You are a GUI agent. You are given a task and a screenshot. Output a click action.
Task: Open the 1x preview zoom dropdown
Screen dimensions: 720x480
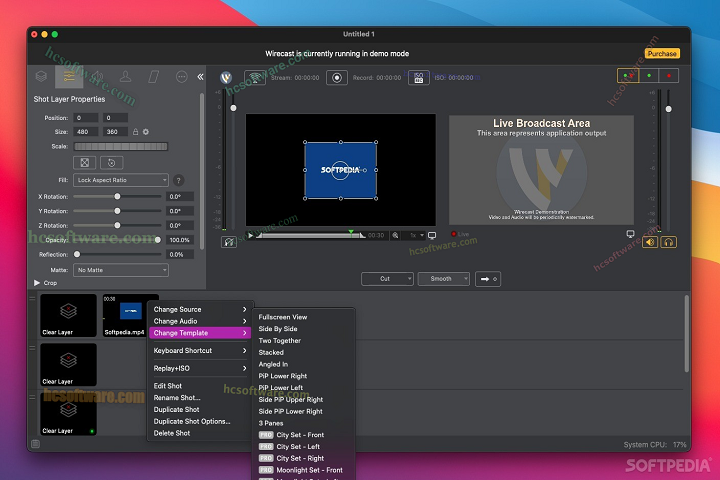pos(416,235)
